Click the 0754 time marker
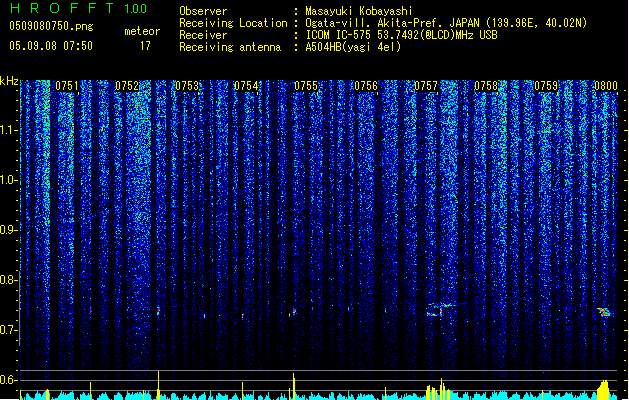The height and width of the screenshot is (400, 629). [x=246, y=86]
